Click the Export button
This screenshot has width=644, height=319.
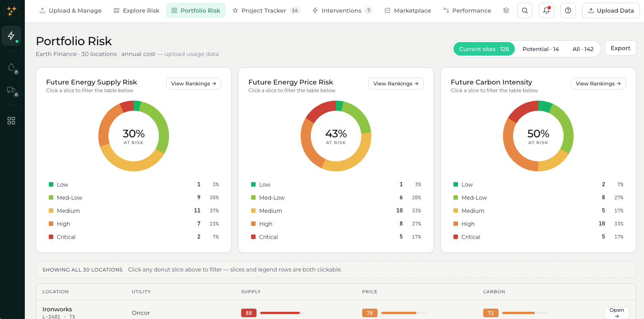pos(621,48)
